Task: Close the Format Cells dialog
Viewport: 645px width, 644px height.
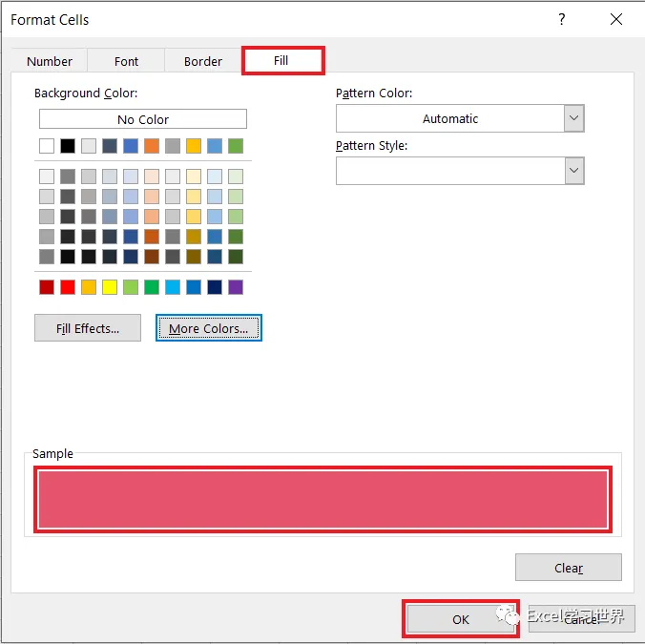Action: click(615, 19)
